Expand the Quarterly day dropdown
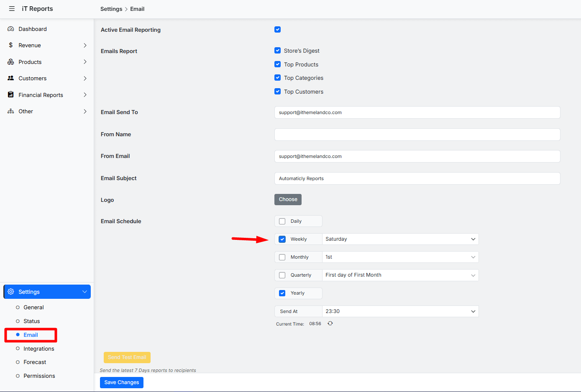 (x=400, y=275)
